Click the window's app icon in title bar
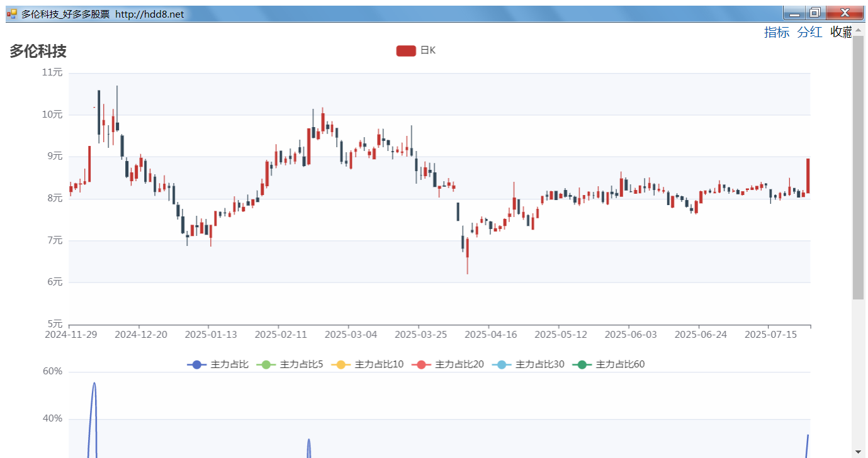The height and width of the screenshot is (458, 868). click(11, 13)
